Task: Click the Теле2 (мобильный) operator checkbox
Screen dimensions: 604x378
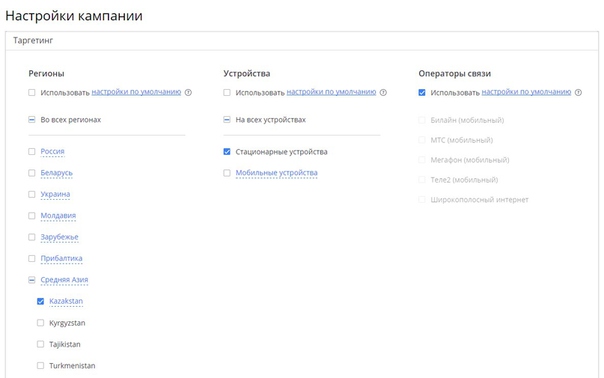Action: pos(422,180)
